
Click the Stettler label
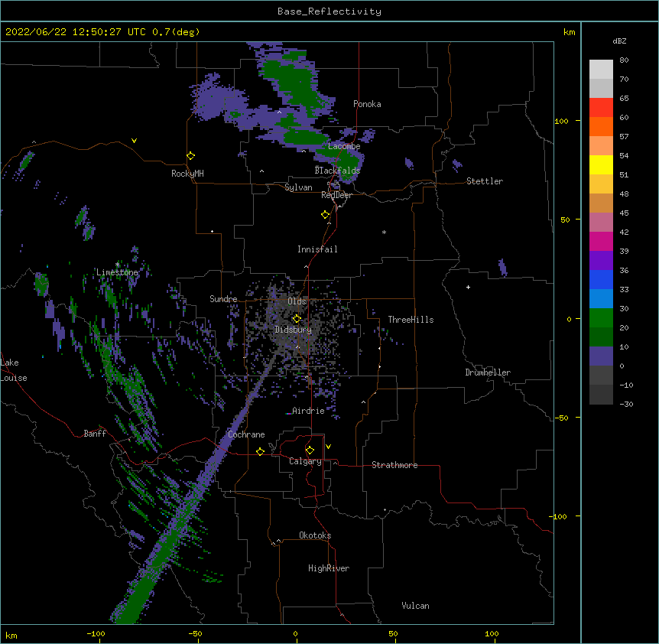pyautogui.click(x=485, y=181)
